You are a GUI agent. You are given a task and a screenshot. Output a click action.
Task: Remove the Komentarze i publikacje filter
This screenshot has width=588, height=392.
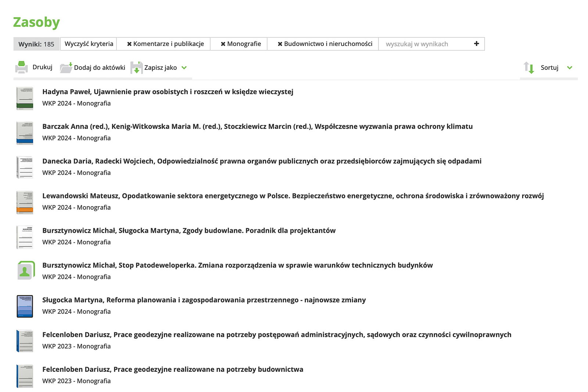[x=129, y=44]
